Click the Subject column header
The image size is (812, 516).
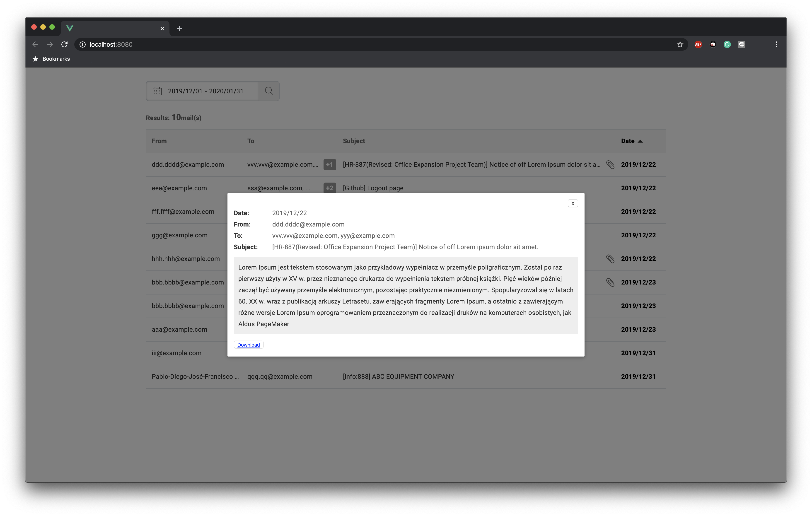(x=354, y=141)
